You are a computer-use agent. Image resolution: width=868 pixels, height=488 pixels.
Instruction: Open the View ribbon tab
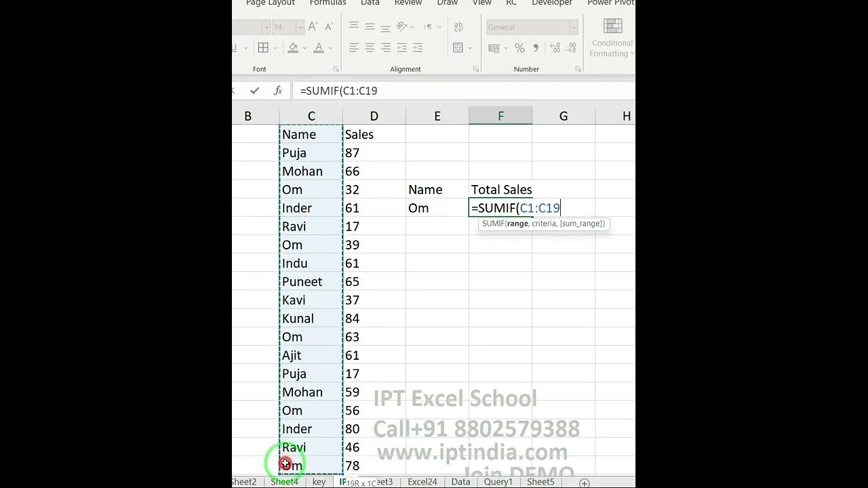coord(481,3)
